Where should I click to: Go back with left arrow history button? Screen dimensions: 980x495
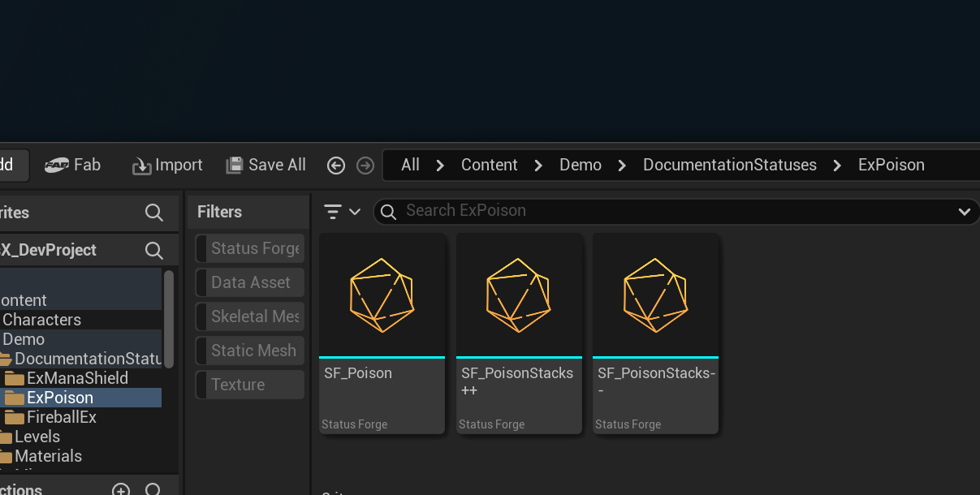point(336,166)
